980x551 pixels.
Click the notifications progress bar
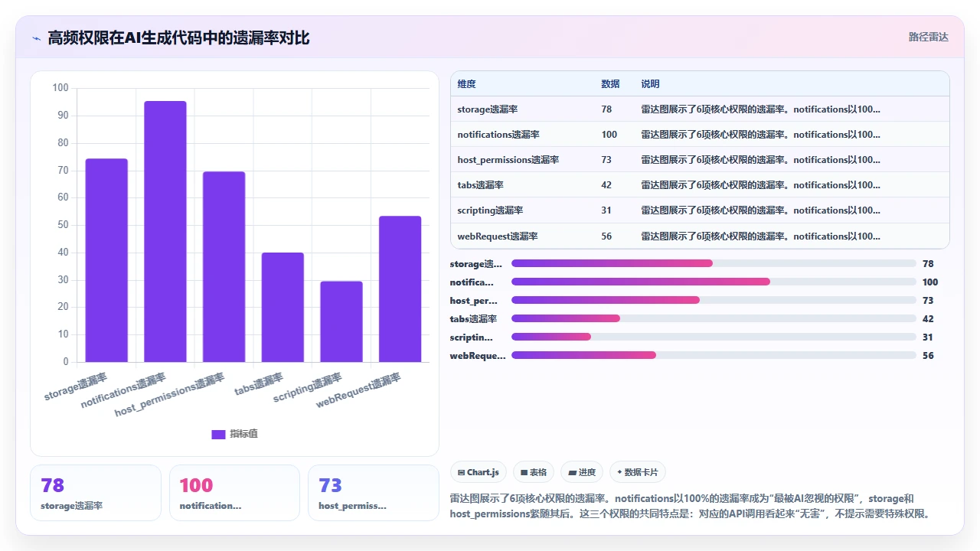point(714,282)
